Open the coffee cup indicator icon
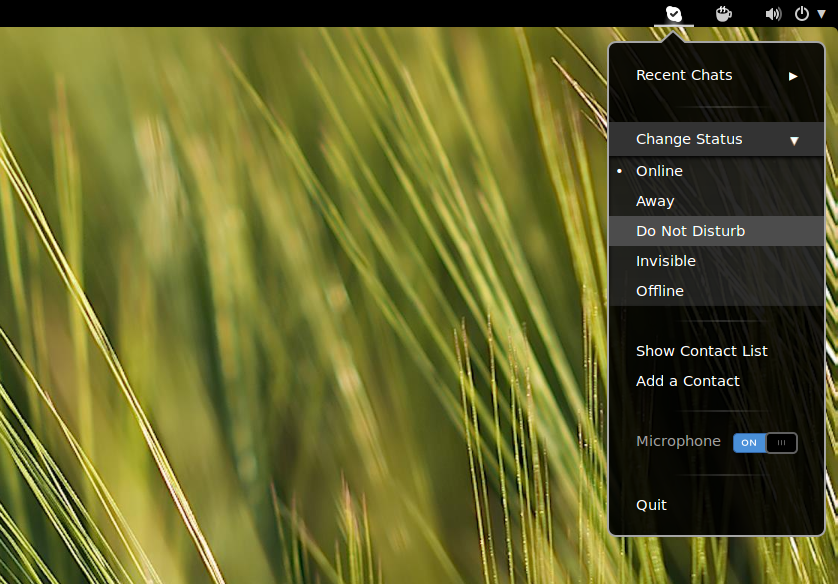The width and height of the screenshot is (838, 584). click(724, 13)
